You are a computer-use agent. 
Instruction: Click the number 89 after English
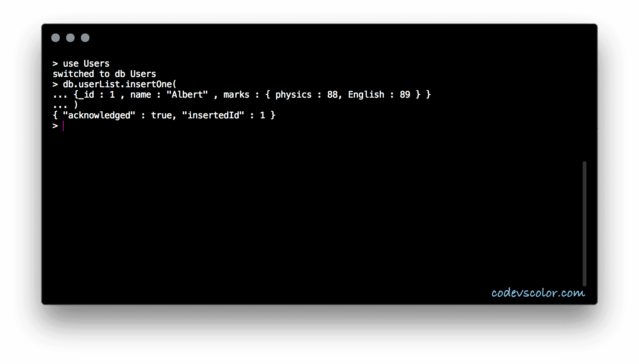405,95
